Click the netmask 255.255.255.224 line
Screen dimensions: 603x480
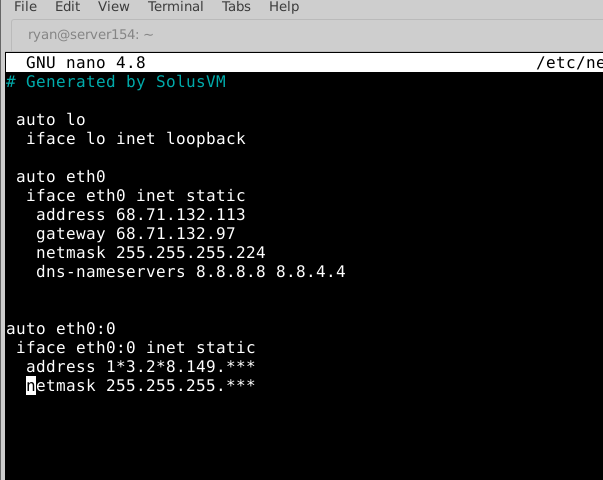click(x=150, y=253)
